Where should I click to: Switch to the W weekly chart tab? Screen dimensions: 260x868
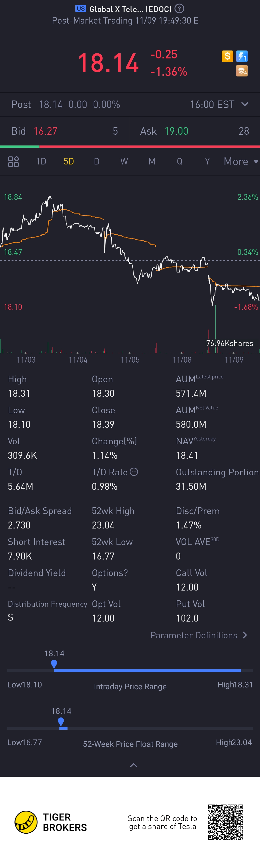[x=124, y=161]
